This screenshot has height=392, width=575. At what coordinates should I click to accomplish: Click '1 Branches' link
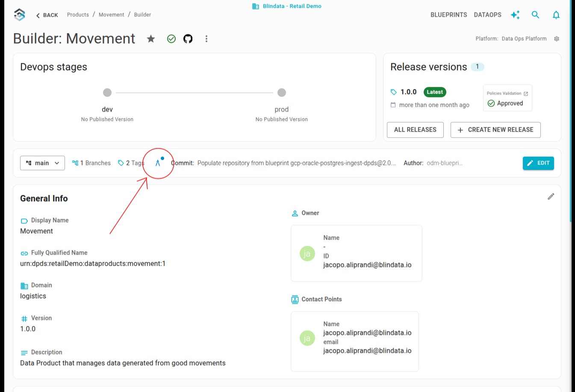[91, 163]
